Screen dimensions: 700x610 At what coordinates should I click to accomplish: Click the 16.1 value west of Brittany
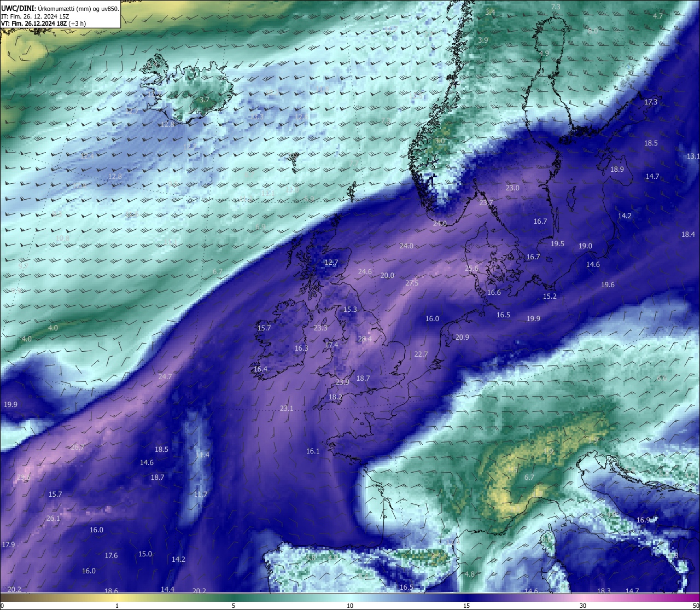point(313,451)
